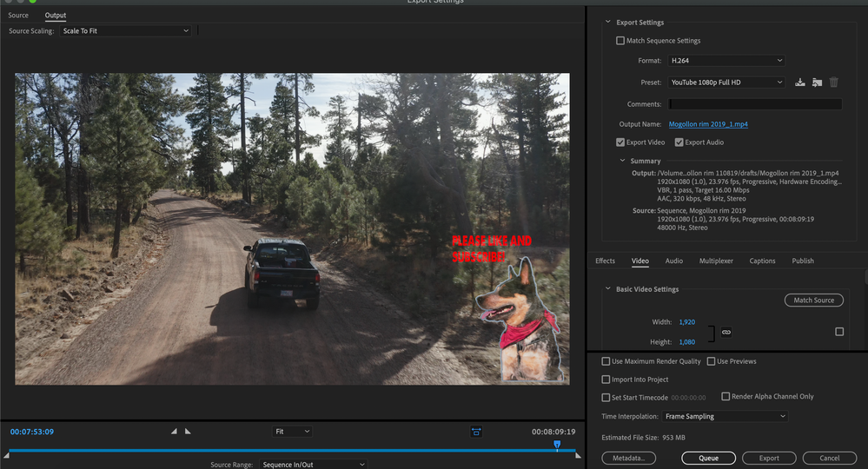
Task: Click the timeline out-point handle at right
Action: (578, 455)
